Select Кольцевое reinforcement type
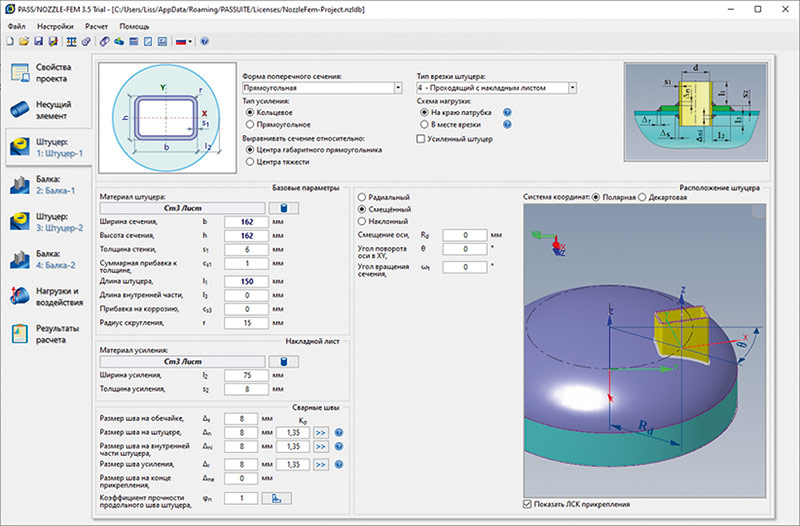This screenshot has width=800, height=526. tap(250, 112)
